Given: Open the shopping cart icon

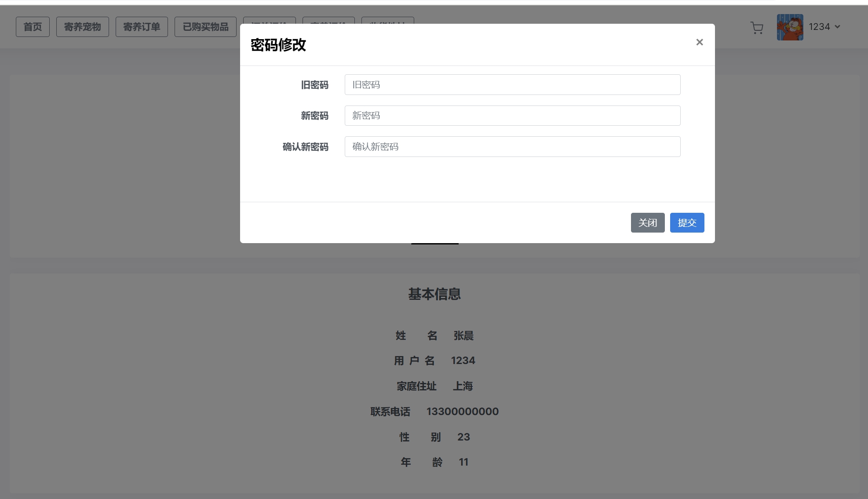Looking at the screenshot, I should click(x=757, y=28).
